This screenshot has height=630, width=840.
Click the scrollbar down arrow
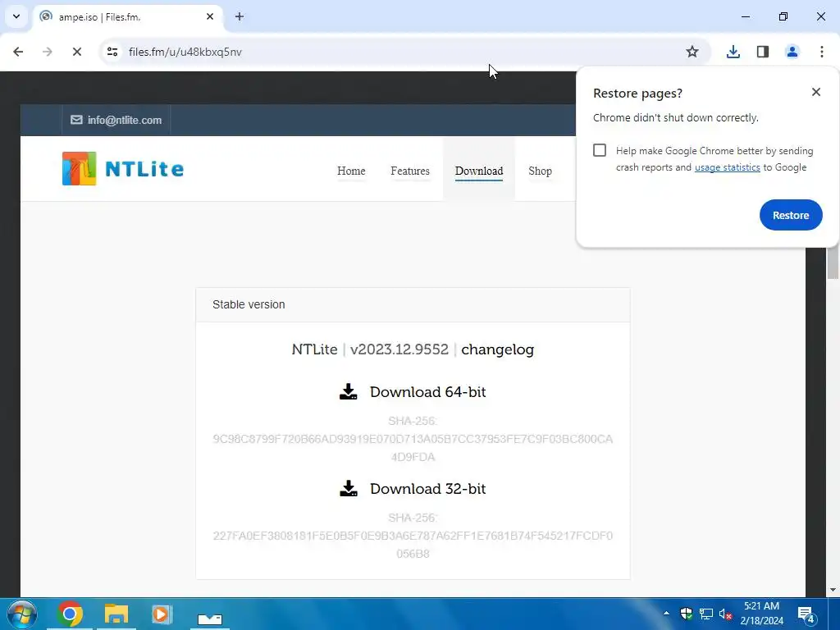point(833,590)
